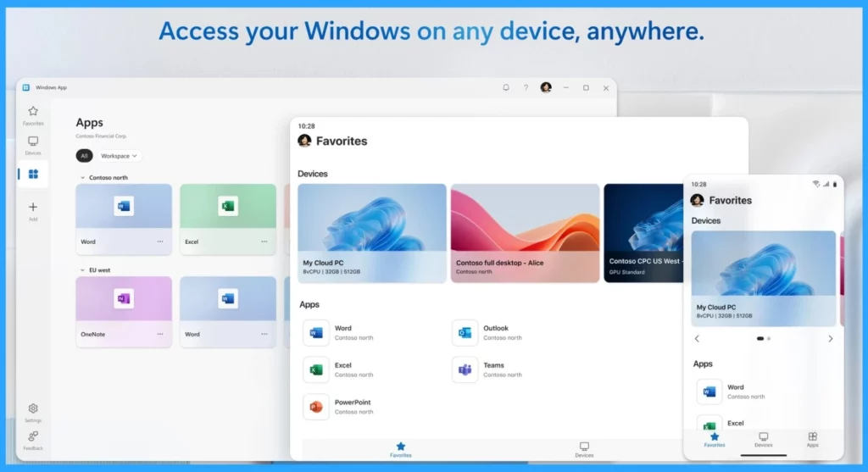This screenshot has width=868, height=472.
Task: Click the carousel page indicator dots
Action: pos(764,339)
